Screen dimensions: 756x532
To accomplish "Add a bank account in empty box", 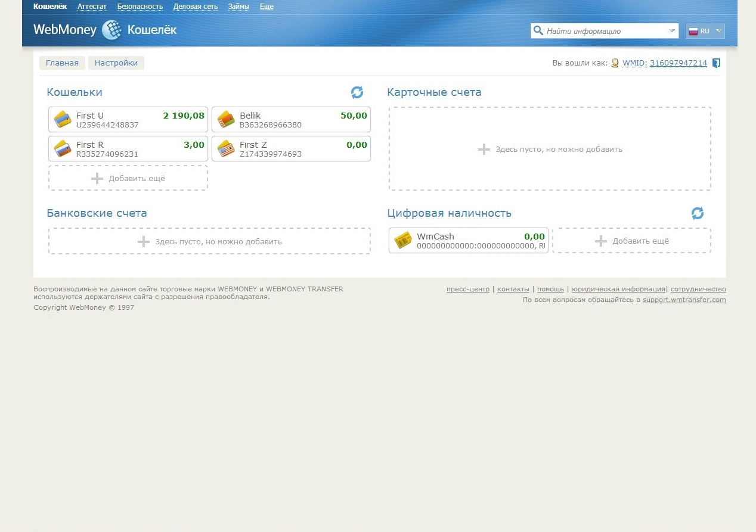I will [209, 241].
